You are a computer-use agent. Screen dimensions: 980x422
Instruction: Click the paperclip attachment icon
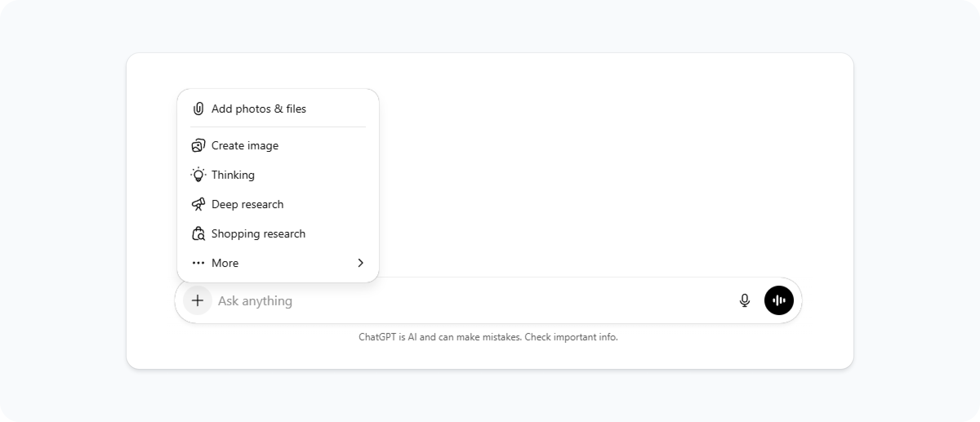click(198, 109)
